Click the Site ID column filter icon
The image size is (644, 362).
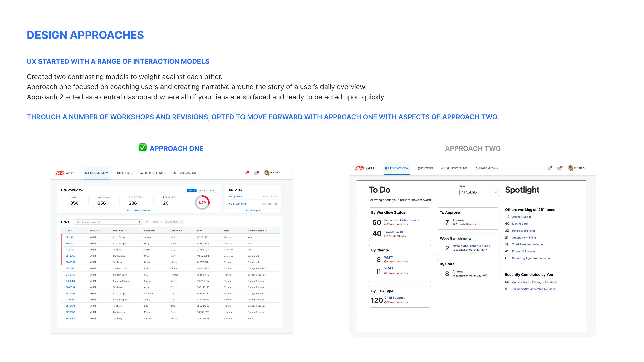99,231
